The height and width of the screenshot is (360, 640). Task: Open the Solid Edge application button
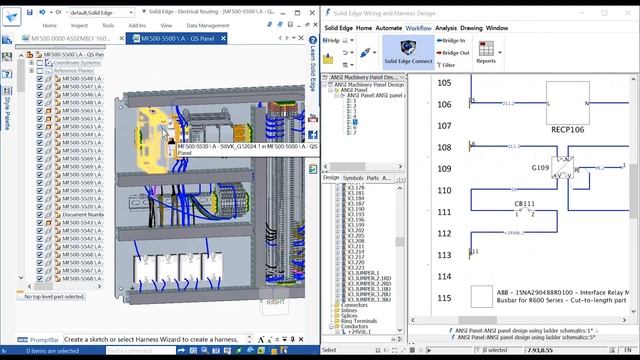tap(11, 17)
